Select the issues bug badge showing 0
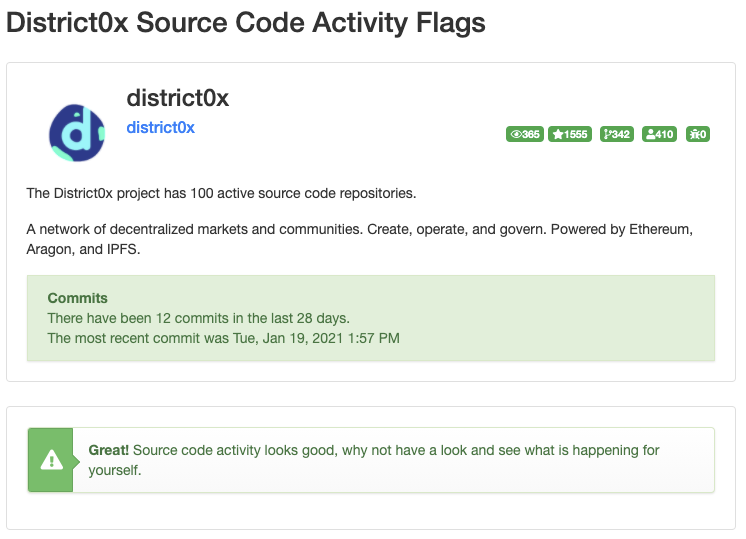The height and width of the screenshot is (539, 746). click(x=698, y=134)
